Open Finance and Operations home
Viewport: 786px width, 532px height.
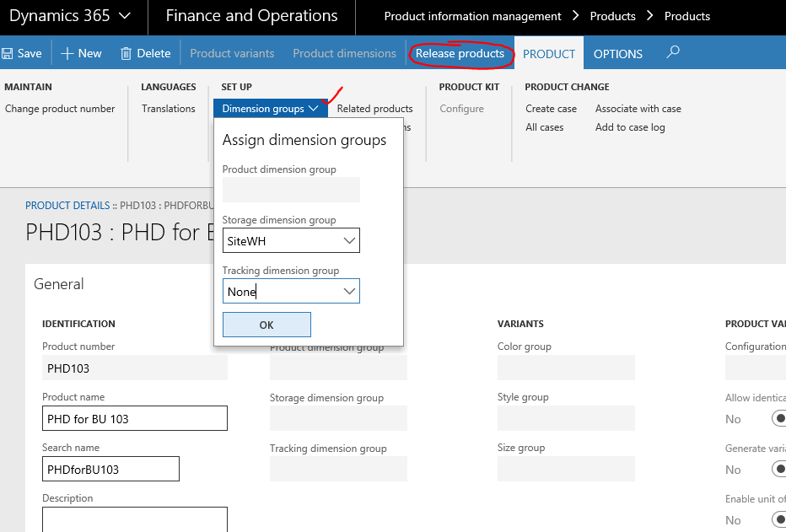click(251, 16)
